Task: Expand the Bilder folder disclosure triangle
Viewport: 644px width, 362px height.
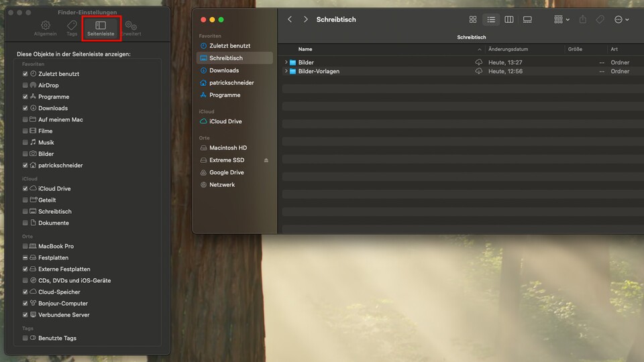Action: coord(286,62)
